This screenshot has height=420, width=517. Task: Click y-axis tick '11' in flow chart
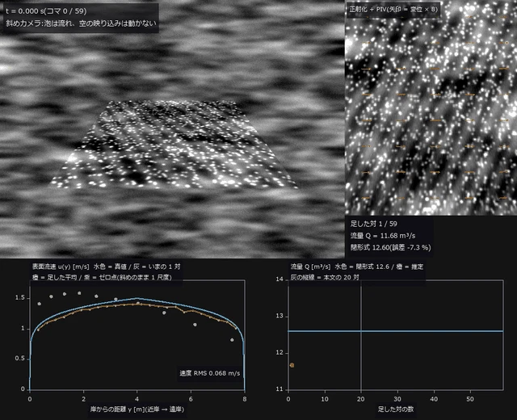(x=280, y=389)
